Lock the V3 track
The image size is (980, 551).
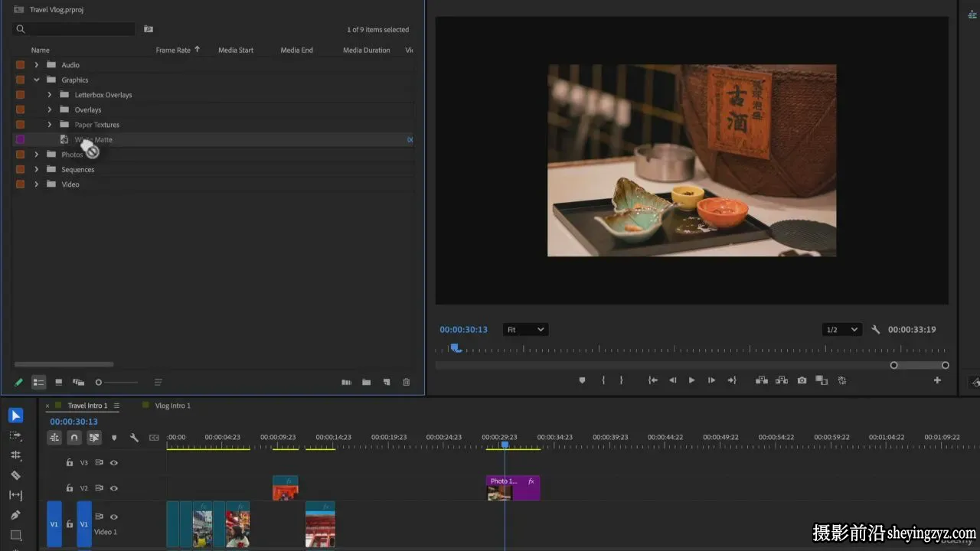[70, 463]
